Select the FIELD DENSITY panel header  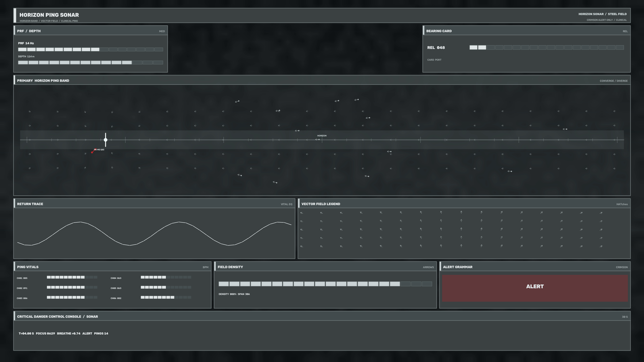pyautogui.click(x=325, y=267)
